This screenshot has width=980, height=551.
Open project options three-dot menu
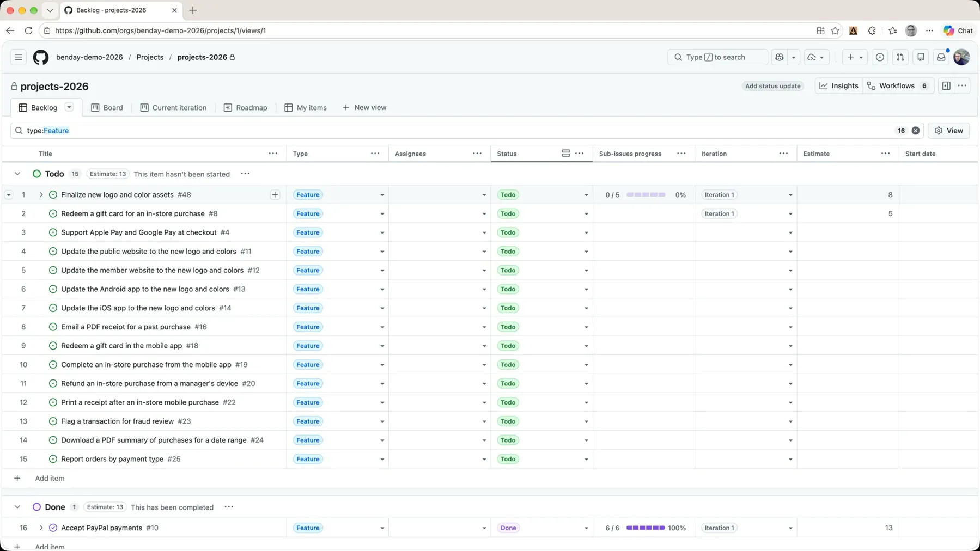click(962, 86)
